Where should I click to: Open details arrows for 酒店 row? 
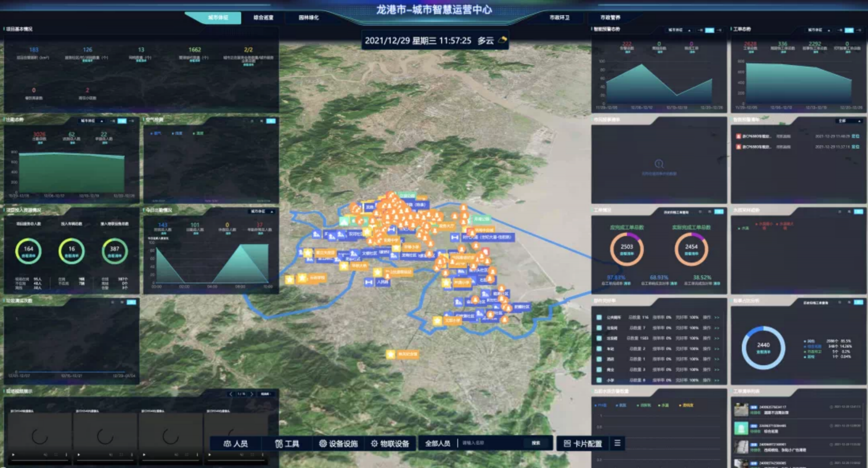click(717, 359)
